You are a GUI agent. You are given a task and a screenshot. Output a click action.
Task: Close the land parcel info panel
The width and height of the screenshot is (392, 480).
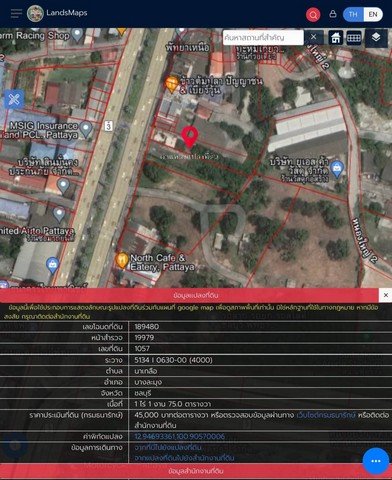click(385, 295)
